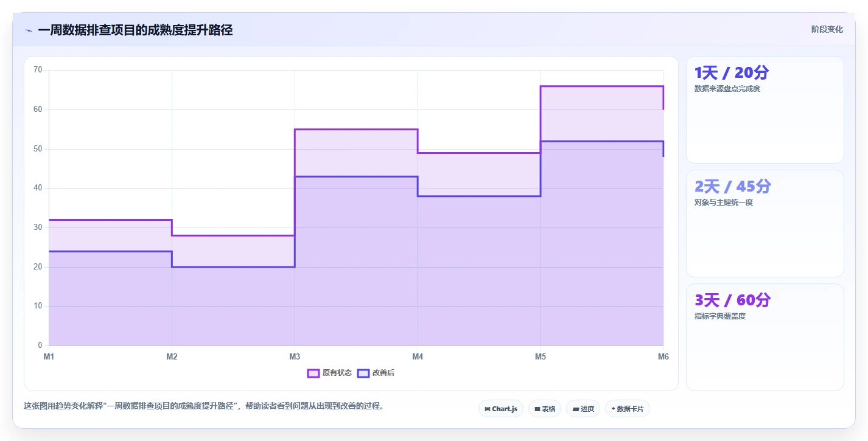The width and height of the screenshot is (868, 441).
Task: Click the lightning icon beside the title
Action: 29,30
